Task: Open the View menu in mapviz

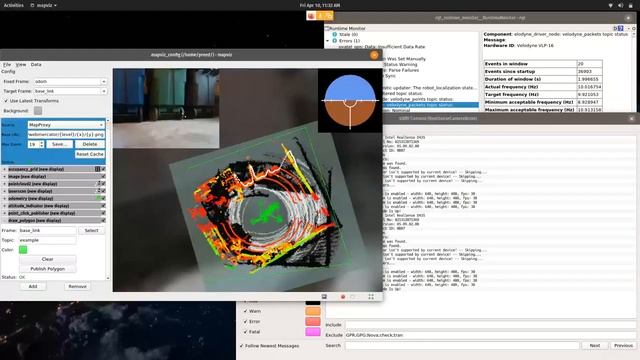Action: coord(21,64)
